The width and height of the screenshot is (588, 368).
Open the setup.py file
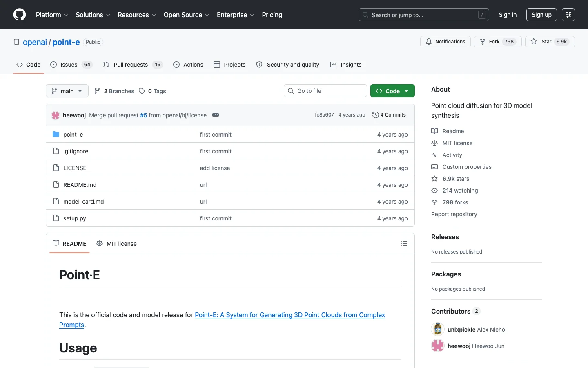[x=75, y=218]
